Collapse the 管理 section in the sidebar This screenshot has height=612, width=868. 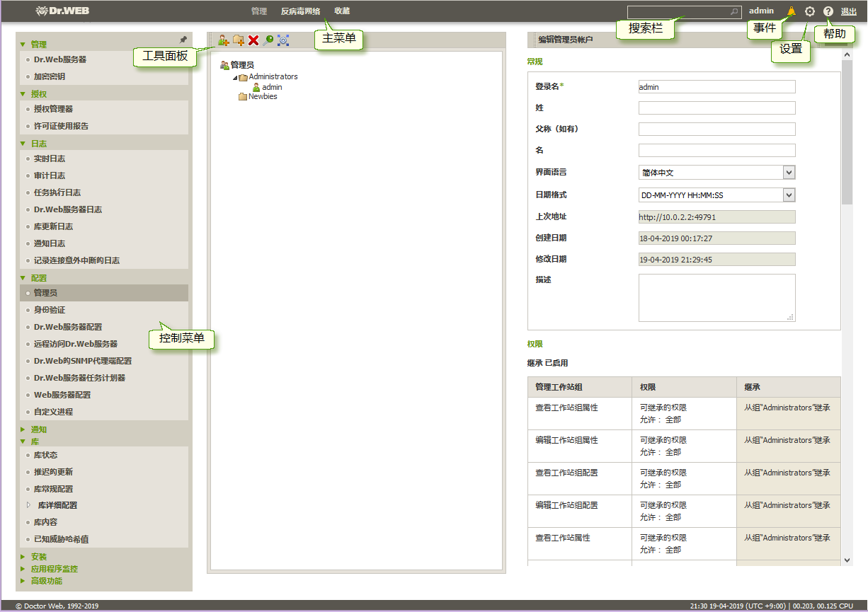pos(23,45)
